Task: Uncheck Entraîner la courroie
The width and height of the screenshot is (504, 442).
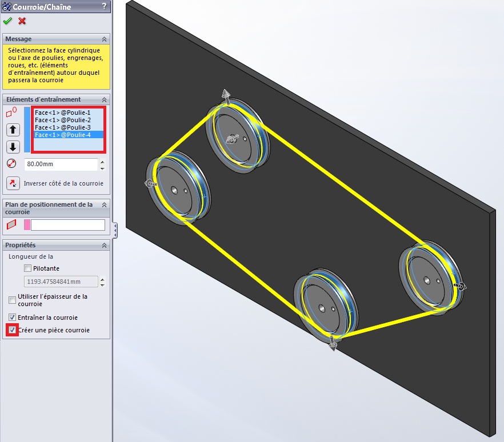Action: pos(13,318)
